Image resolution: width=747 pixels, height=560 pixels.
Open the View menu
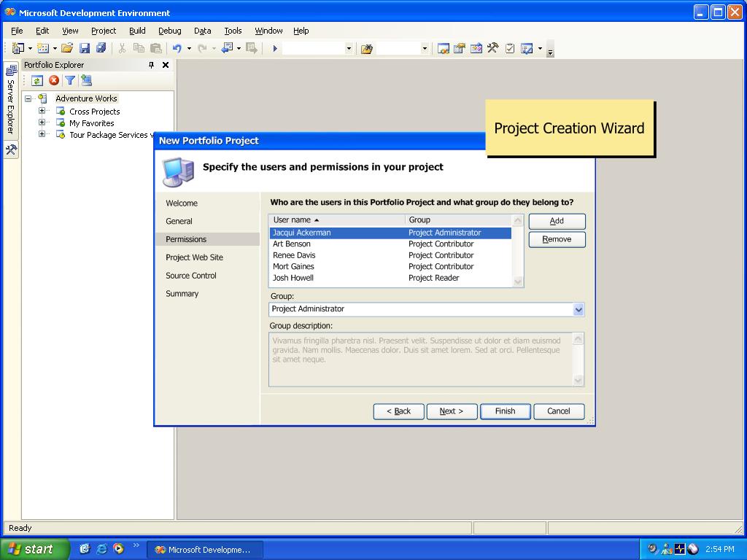70,31
